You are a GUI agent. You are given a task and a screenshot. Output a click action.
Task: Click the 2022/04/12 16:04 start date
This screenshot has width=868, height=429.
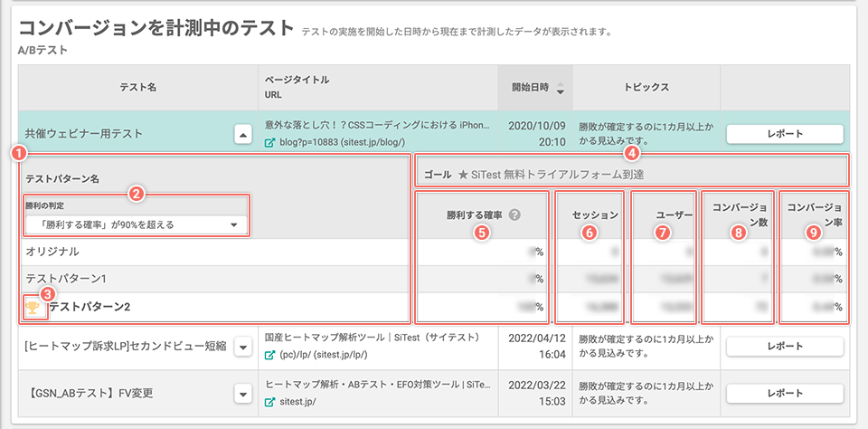[x=536, y=346]
